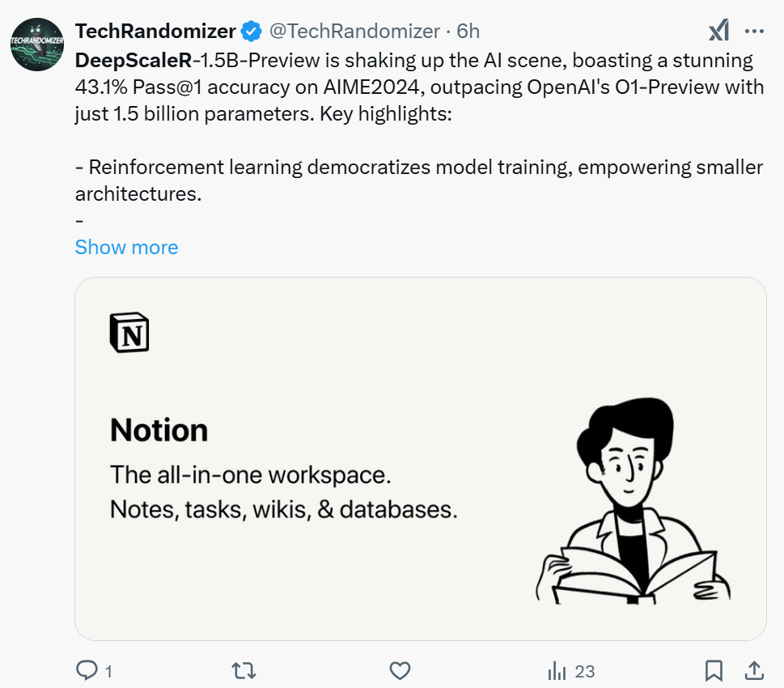Click the view count 23
Viewport: 784px width, 688px height.
coord(584,672)
